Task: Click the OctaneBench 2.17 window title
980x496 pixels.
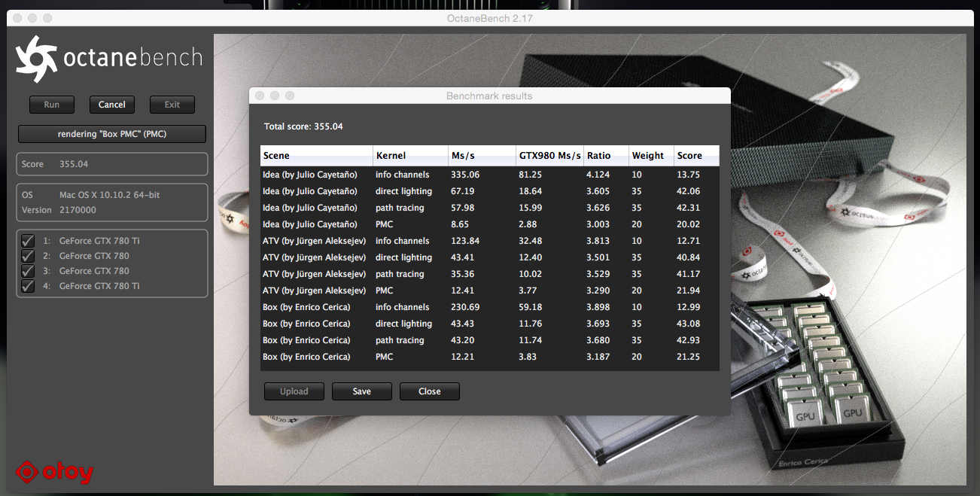Action: (x=489, y=18)
